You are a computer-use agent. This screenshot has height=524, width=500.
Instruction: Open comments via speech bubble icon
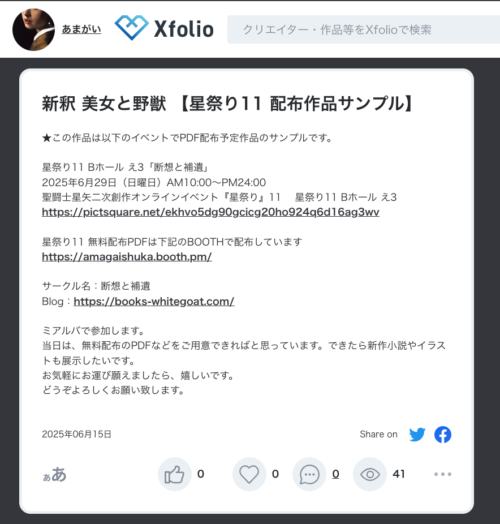pyautogui.click(x=309, y=474)
